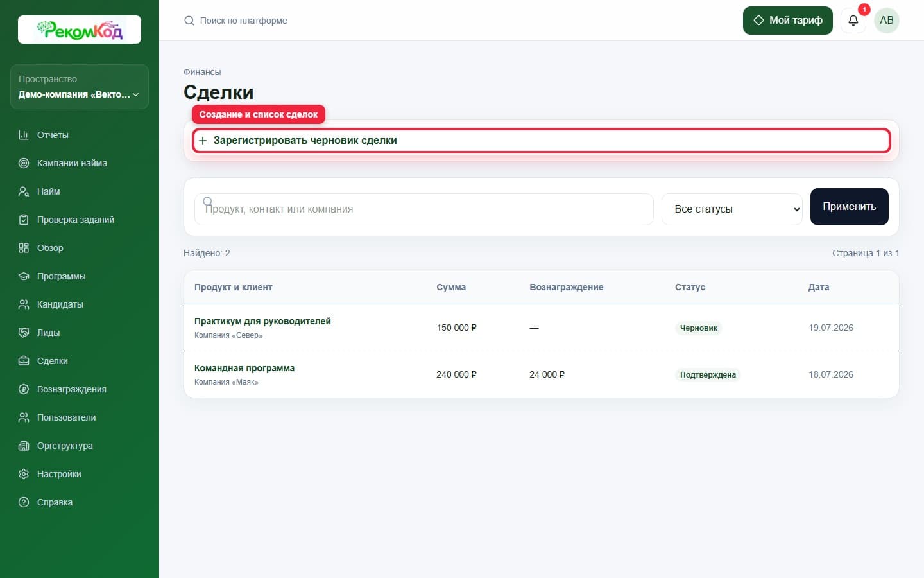Screen dimensions: 924x578
Task: Click the plus icon for registering a draft deal
Action: coord(203,141)
